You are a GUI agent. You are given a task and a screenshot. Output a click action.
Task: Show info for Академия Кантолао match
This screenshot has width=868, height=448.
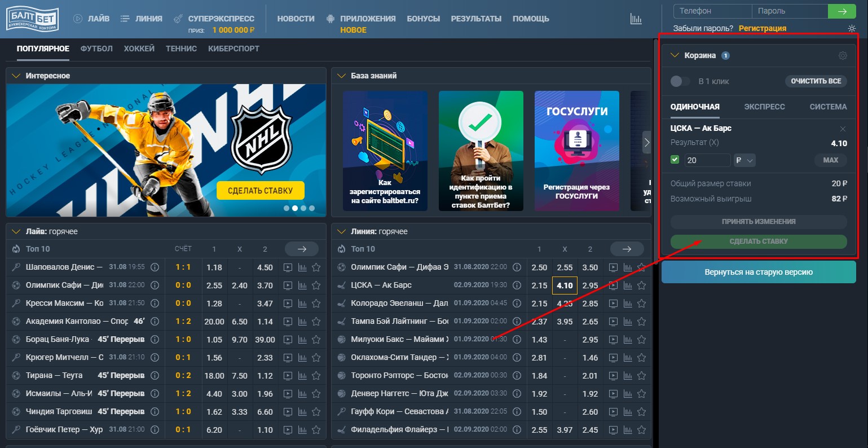(x=155, y=322)
